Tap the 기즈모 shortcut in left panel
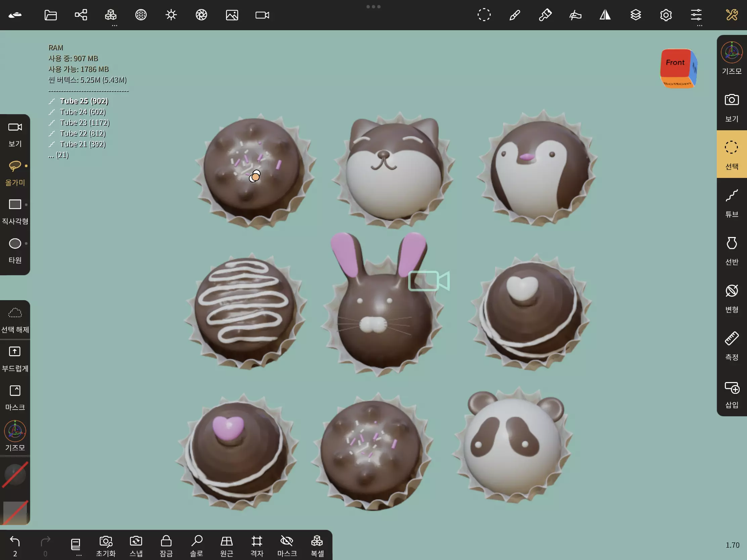 tap(15, 435)
